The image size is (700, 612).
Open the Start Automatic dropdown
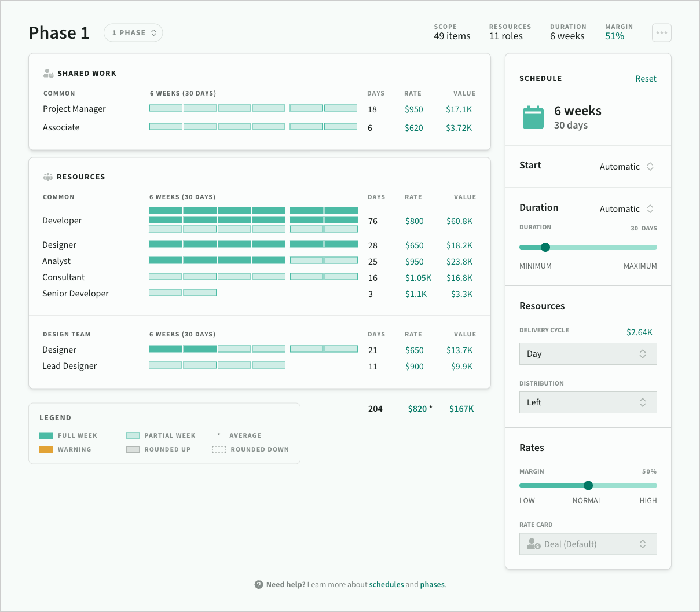[x=627, y=167]
